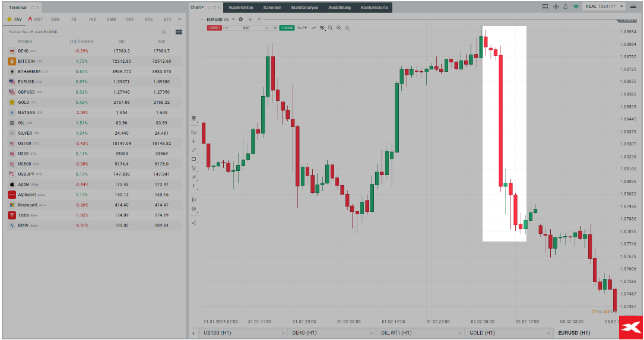644x340 pixels.
Task: Open the Kontohistorie tab
Action: click(374, 7)
